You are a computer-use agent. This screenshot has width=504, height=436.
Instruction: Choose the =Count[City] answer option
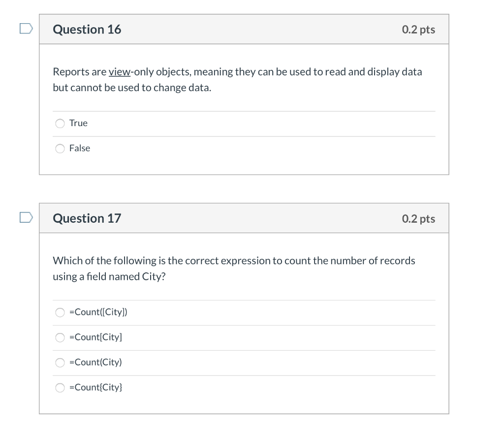click(x=60, y=337)
